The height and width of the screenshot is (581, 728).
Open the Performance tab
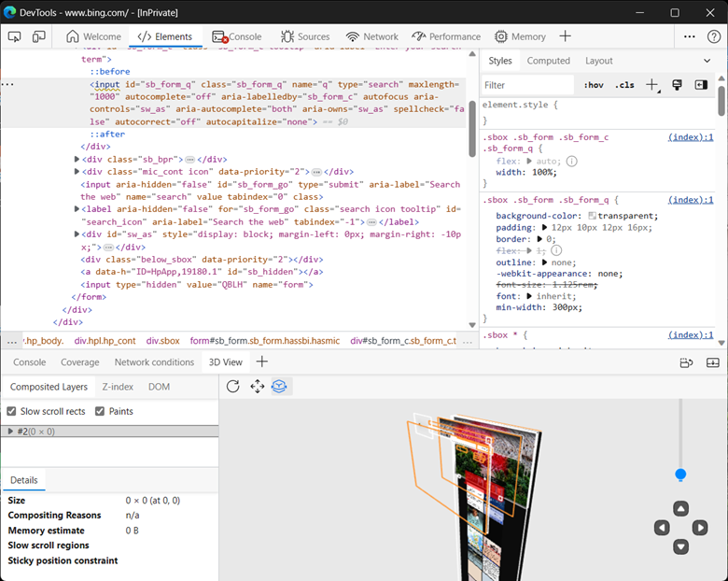[446, 36]
